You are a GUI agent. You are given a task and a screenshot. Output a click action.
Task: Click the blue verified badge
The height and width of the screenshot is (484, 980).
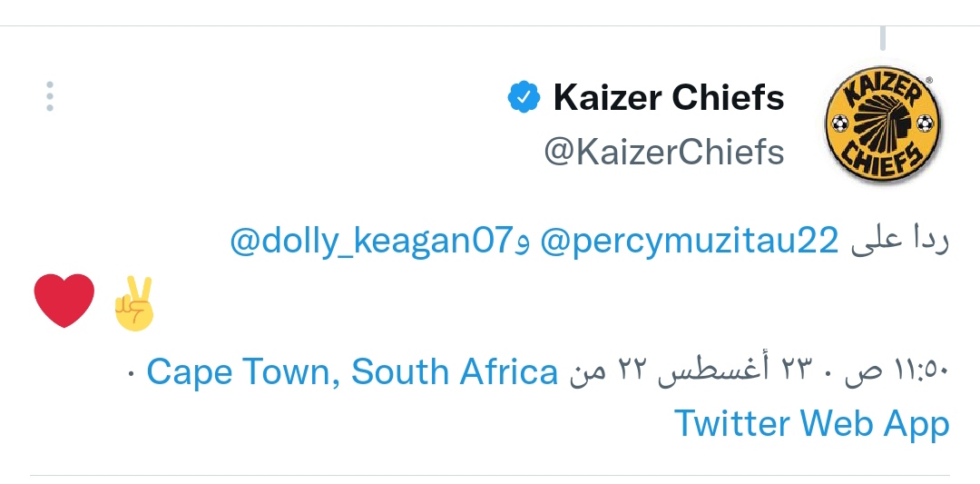tap(524, 96)
